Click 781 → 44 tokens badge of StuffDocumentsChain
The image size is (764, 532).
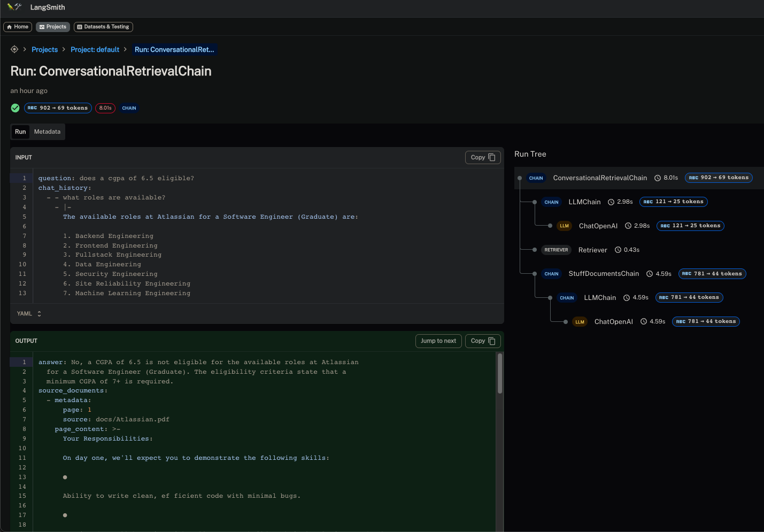[712, 274]
